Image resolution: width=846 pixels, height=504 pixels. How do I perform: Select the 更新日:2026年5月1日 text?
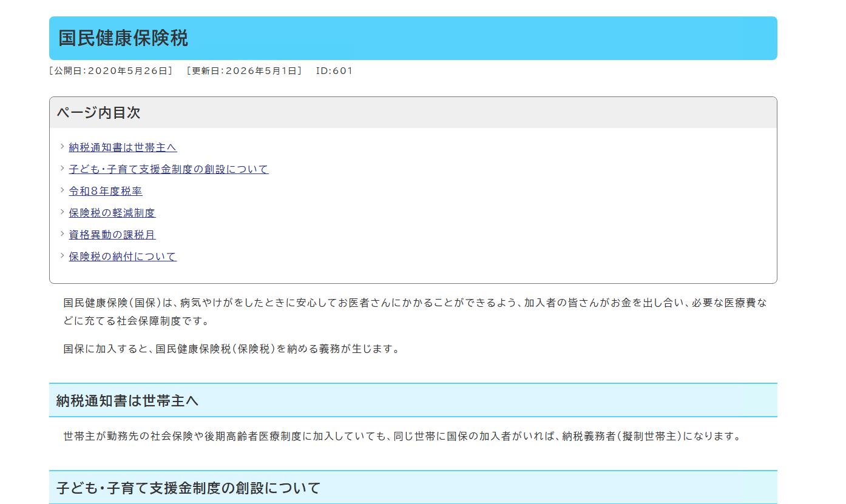244,71
